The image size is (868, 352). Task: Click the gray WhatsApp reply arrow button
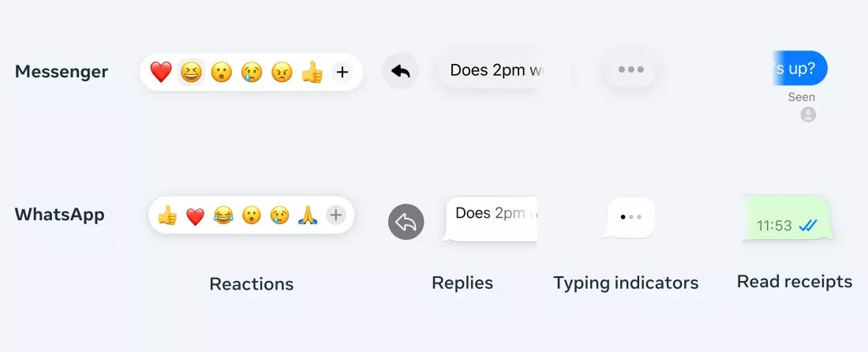click(x=406, y=222)
